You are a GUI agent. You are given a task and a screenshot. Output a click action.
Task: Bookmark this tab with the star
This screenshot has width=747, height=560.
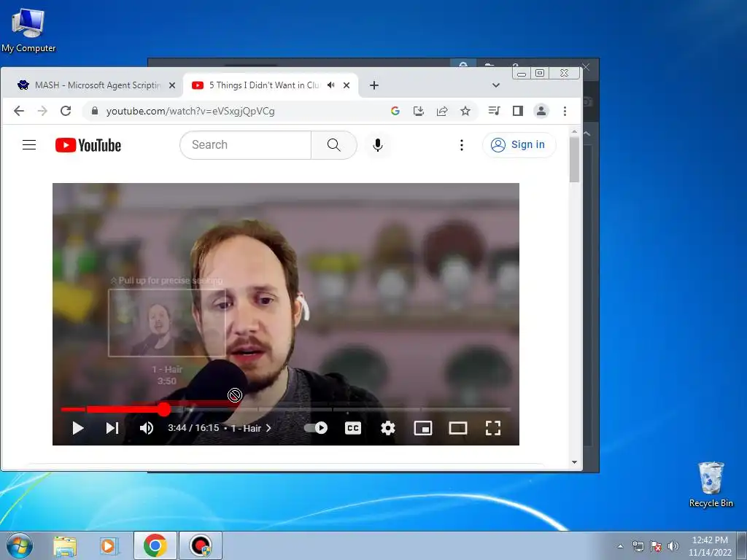coord(465,111)
